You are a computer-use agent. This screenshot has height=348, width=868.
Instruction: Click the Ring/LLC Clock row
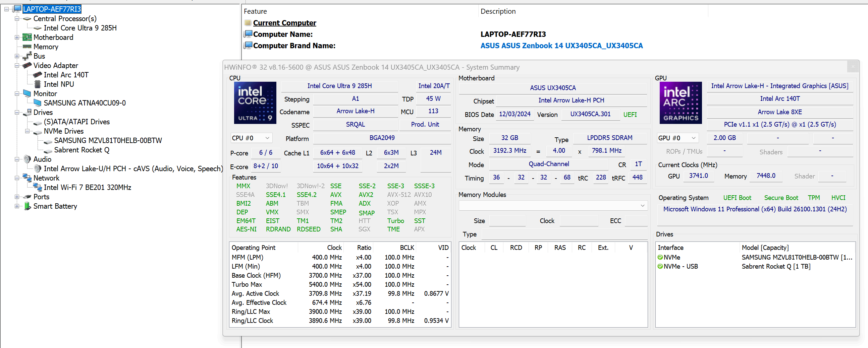pyautogui.click(x=340, y=321)
